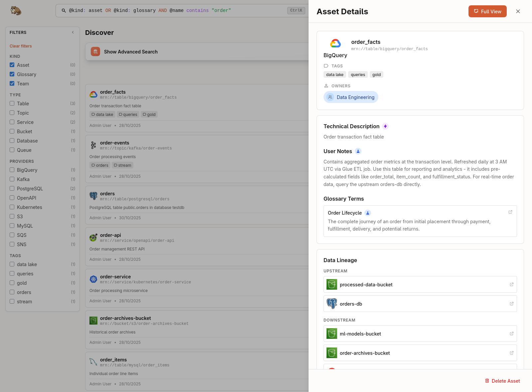
Task: Open orders-db via its external link icon
Action: [511, 304]
